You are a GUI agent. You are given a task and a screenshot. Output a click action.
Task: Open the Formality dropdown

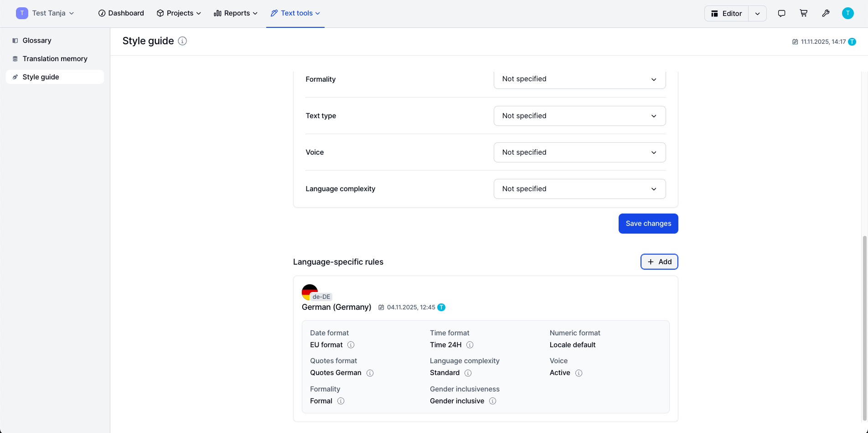click(579, 79)
